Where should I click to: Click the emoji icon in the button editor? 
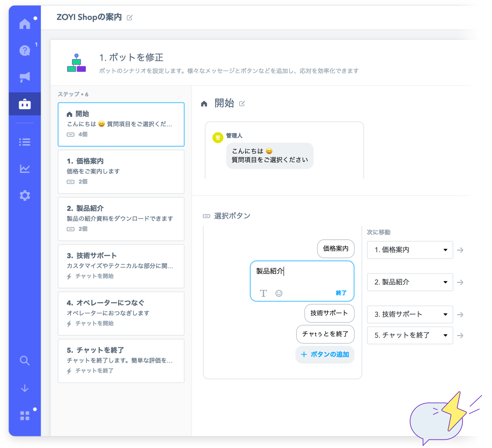pyautogui.click(x=279, y=293)
